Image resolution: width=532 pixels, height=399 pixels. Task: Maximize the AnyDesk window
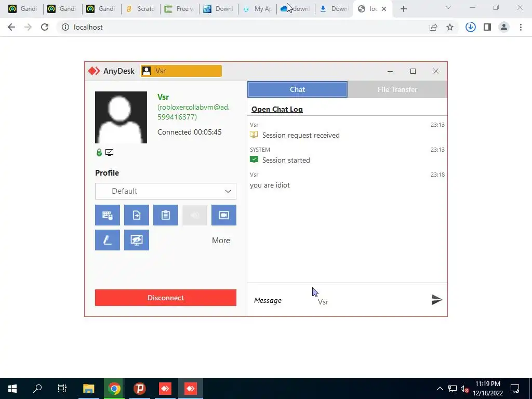pyautogui.click(x=413, y=71)
